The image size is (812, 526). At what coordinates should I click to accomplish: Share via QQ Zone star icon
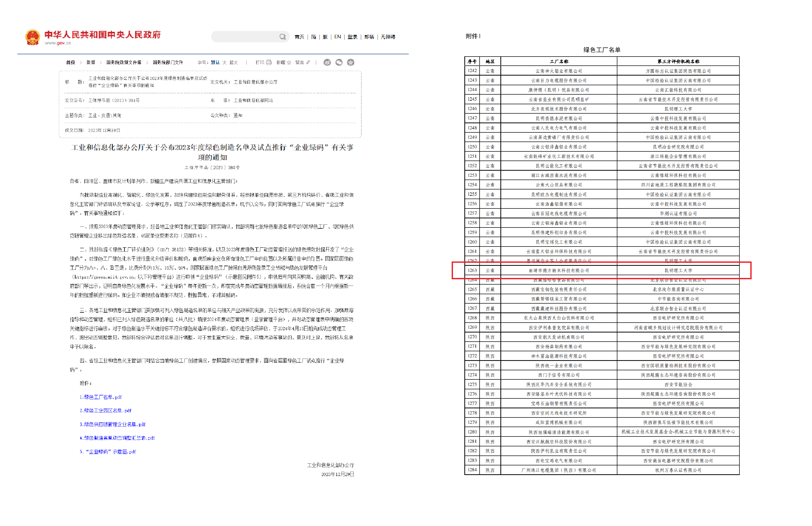[351, 62]
